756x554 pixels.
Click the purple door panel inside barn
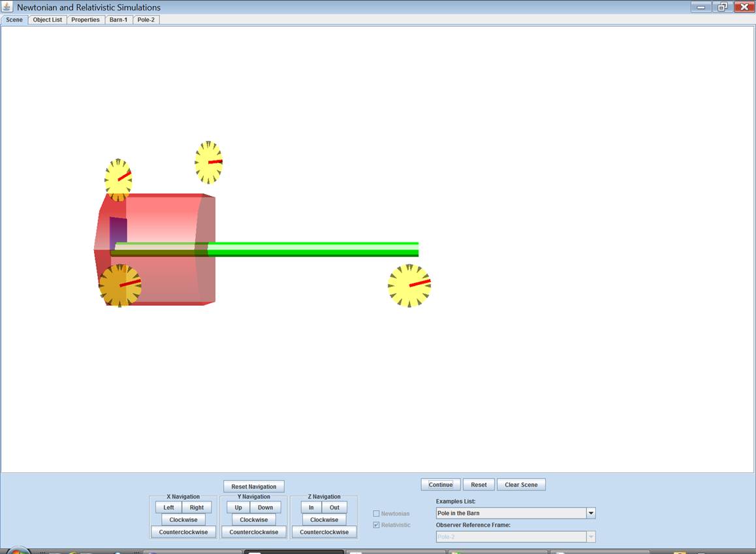coord(118,230)
